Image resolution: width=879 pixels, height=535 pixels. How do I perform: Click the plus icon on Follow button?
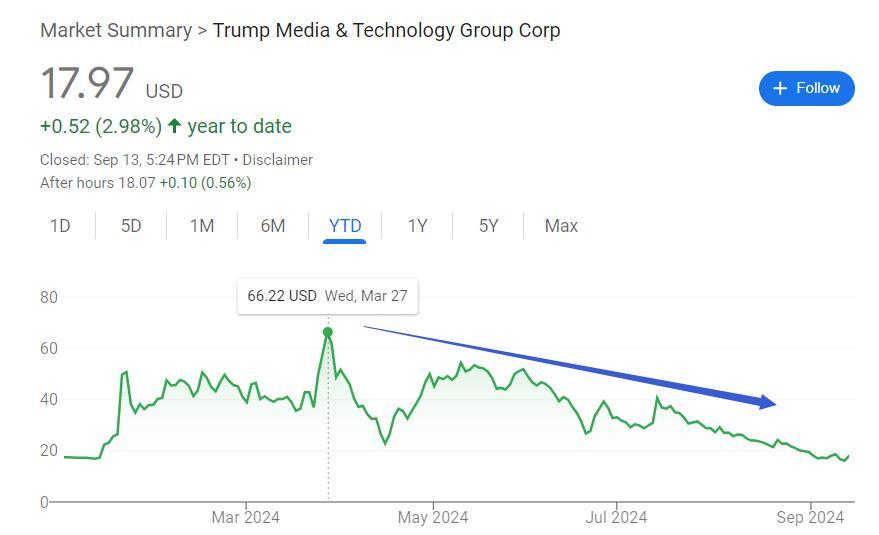(781, 88)
